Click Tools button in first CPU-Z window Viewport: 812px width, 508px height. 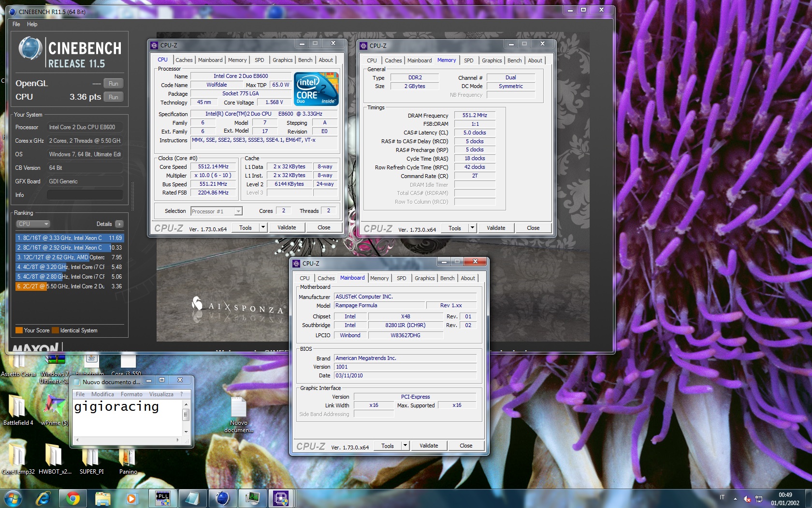(246, 227)
